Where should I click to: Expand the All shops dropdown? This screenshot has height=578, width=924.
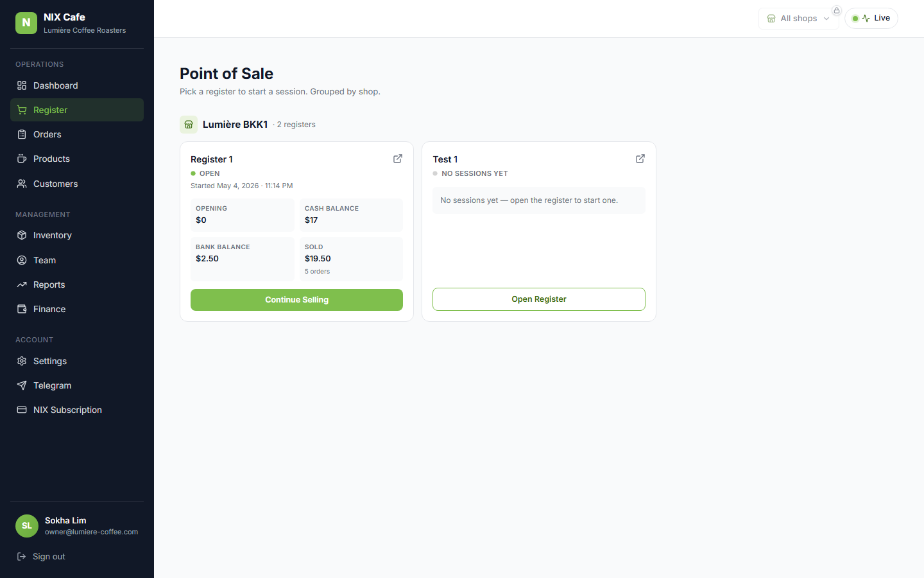(x=798, y=18)
